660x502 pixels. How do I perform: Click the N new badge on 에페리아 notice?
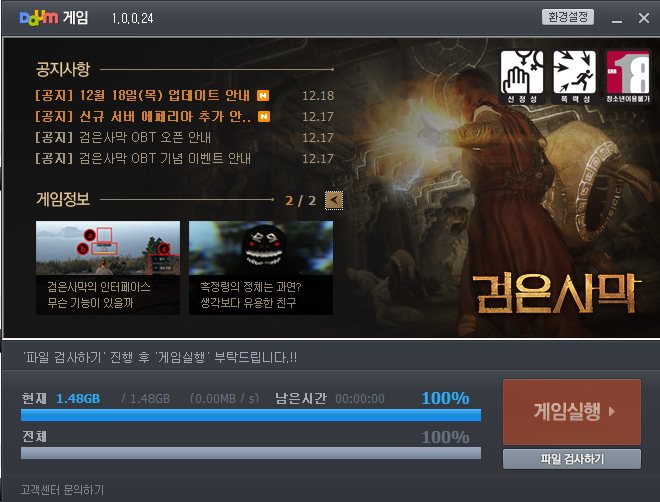click(264, 117)
